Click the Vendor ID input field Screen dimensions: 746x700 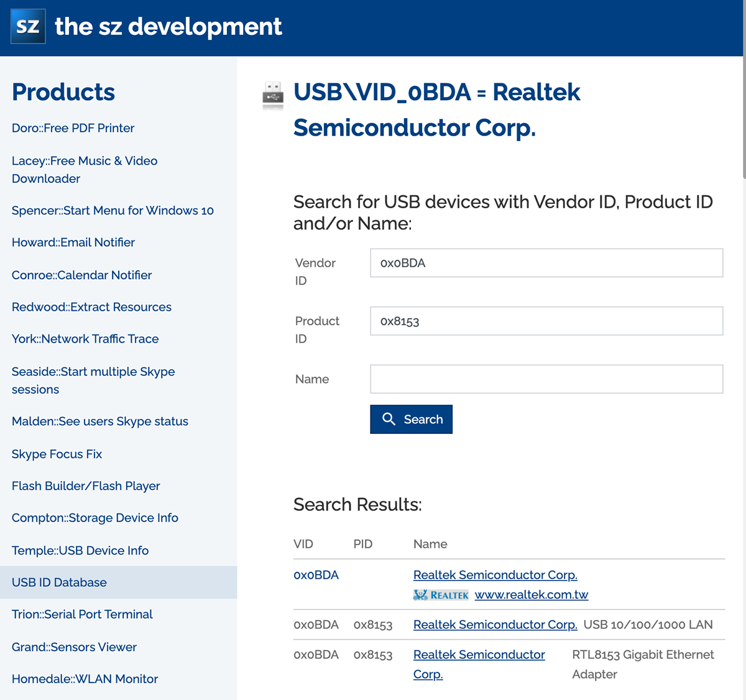(546, 263)
